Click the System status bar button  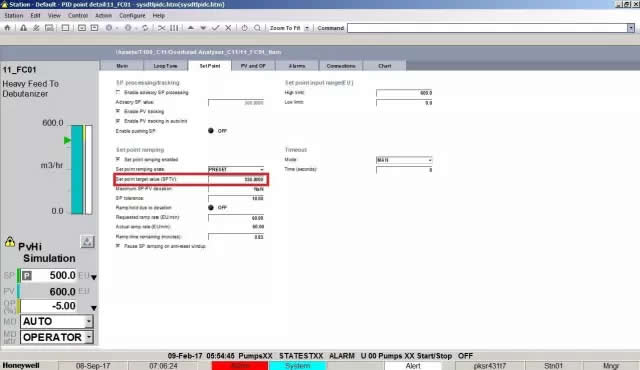pyautogui.click(x=298, y=366)
